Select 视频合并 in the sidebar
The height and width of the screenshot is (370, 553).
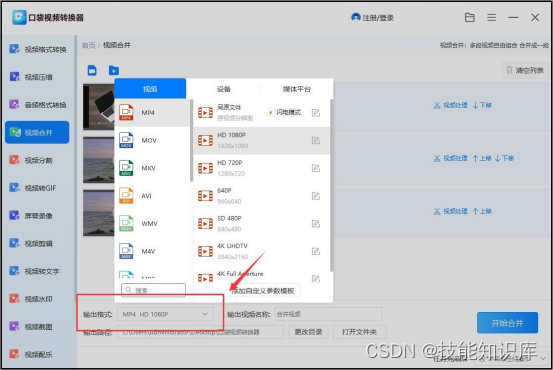37,132
